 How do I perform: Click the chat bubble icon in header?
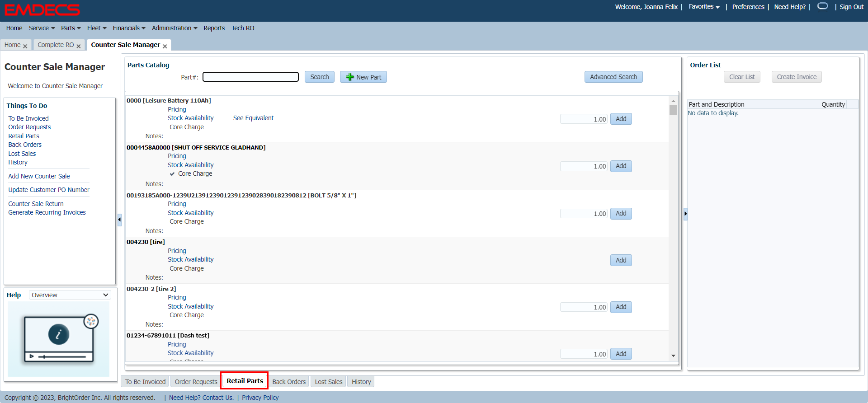(822, 6)
